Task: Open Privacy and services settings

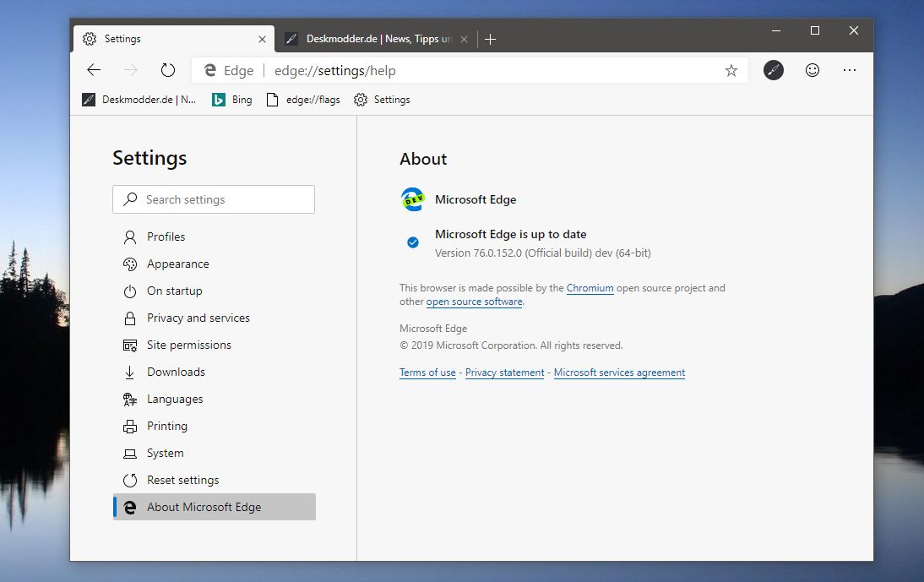Action: (x=214, y=318)
